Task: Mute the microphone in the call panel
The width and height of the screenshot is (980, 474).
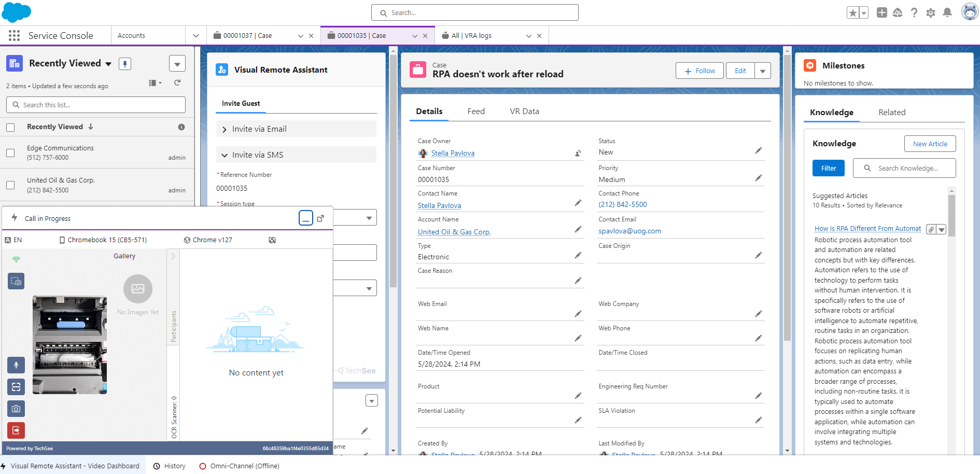Action: [x=16, y=365]
